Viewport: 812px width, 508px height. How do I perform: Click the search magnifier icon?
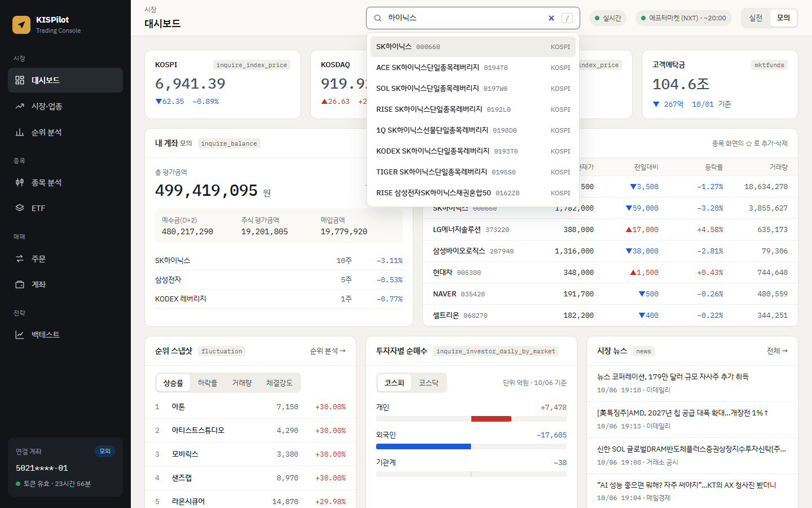tap(378, 18)
